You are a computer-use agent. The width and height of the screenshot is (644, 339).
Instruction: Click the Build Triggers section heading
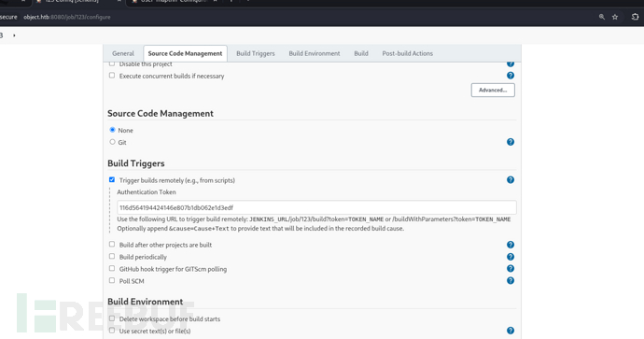coord(136,163)
